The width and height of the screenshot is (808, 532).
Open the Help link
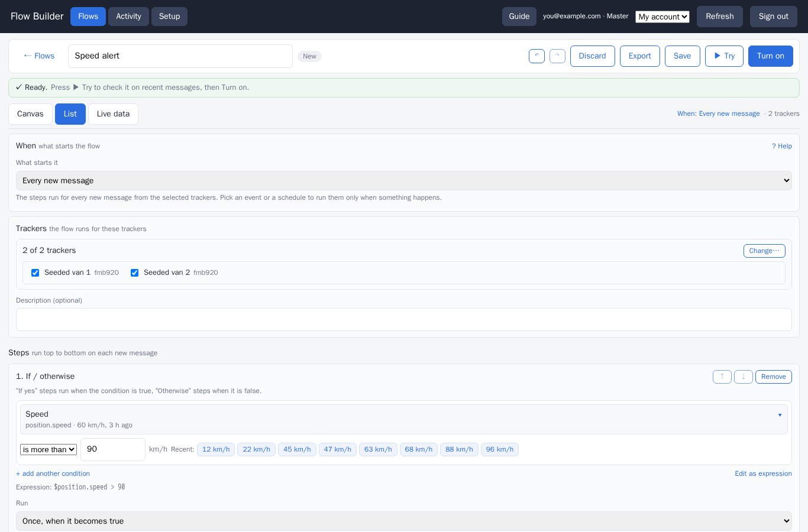[x=782, y=146]
